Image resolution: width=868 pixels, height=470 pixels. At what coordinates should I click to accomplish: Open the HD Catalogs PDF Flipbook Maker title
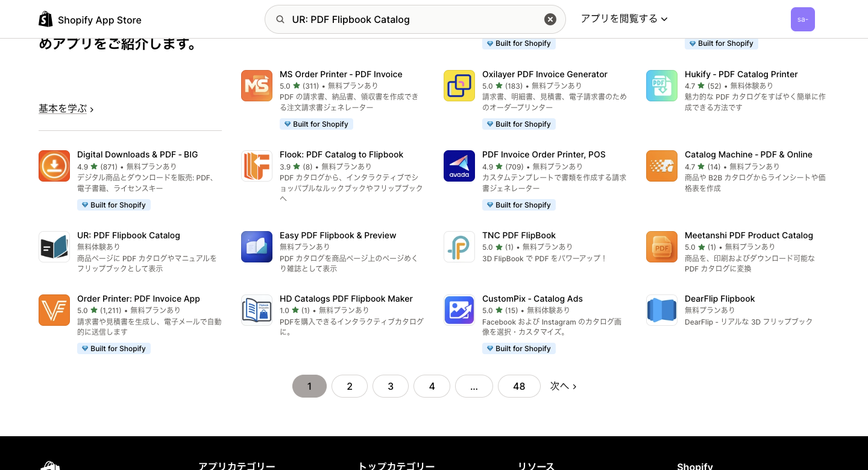(346, 299)
